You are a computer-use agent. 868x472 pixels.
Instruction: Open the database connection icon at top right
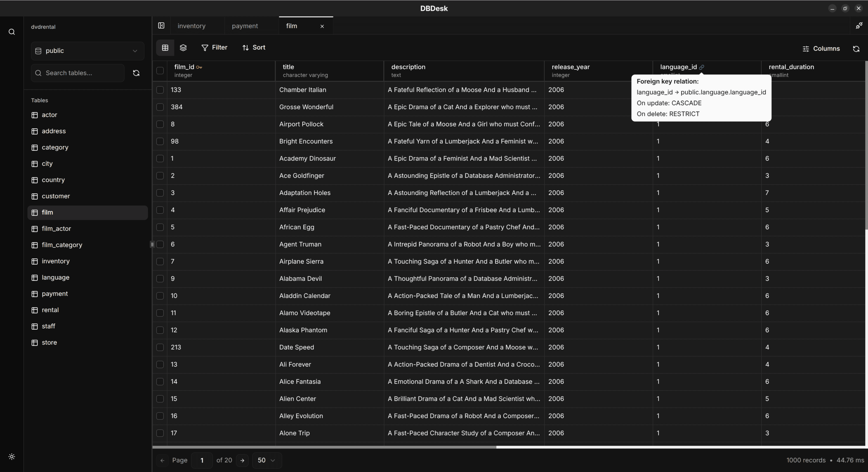click(859, 26)
